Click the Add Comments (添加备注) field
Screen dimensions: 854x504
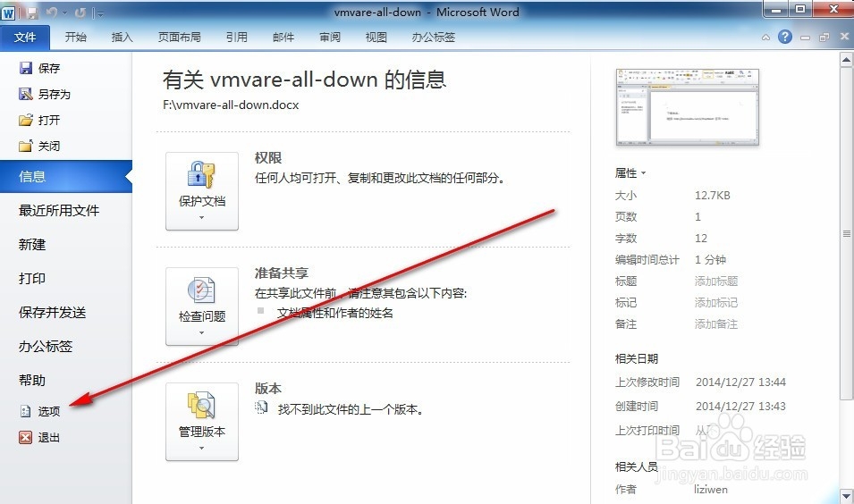click(716, 324)
